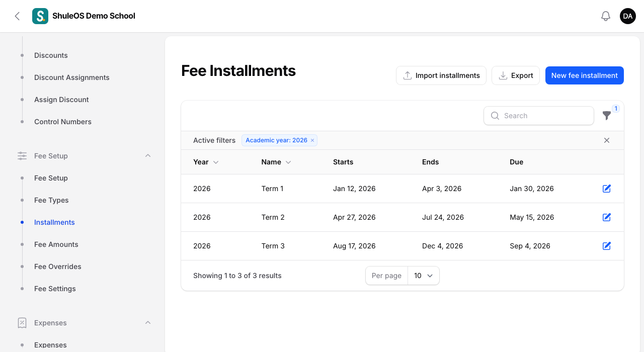The image size is (644, 352).
Task: Click Import installments button
Action: 441,75
